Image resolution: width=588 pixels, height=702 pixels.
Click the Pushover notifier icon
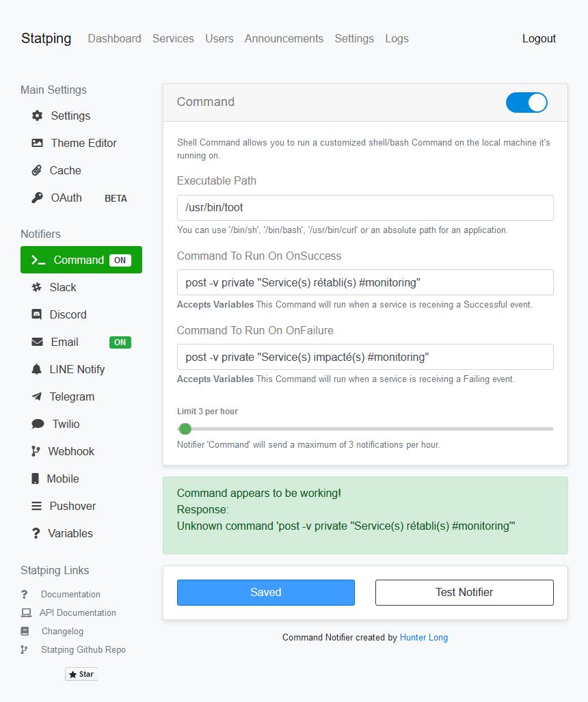tap(38, 506)
